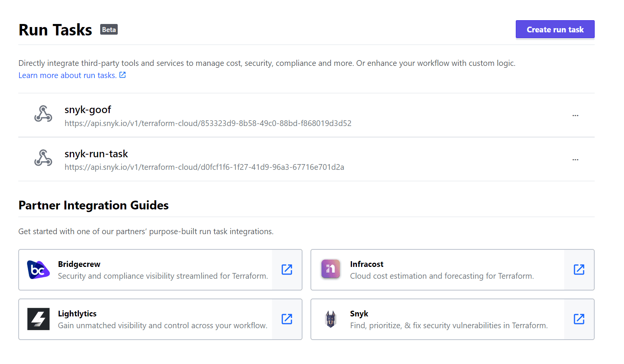The height and width of the screenshot is (364, 624).
Task: Click the Infracost card title
Action: coord(367,264)
